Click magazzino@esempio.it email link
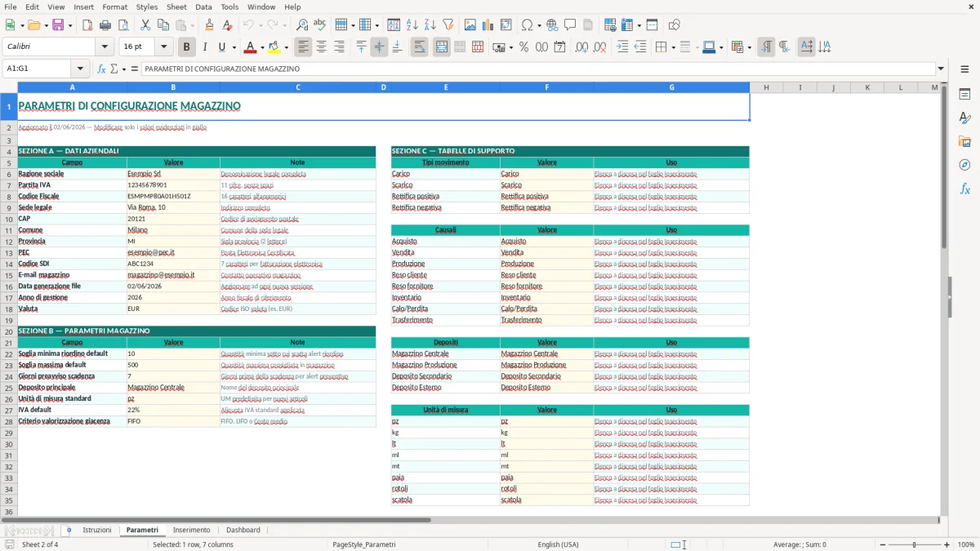 (x=161, y=275)
